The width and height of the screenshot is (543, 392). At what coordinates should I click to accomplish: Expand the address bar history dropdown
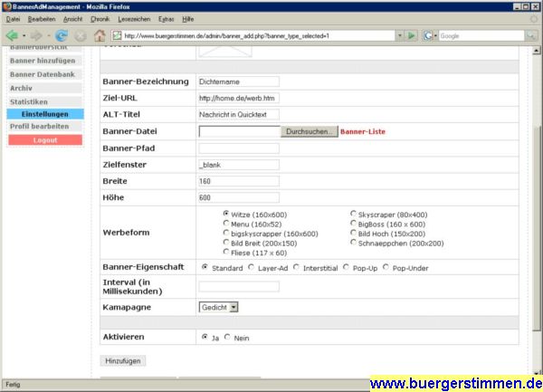pyautogui.click(x=400, y=35)
